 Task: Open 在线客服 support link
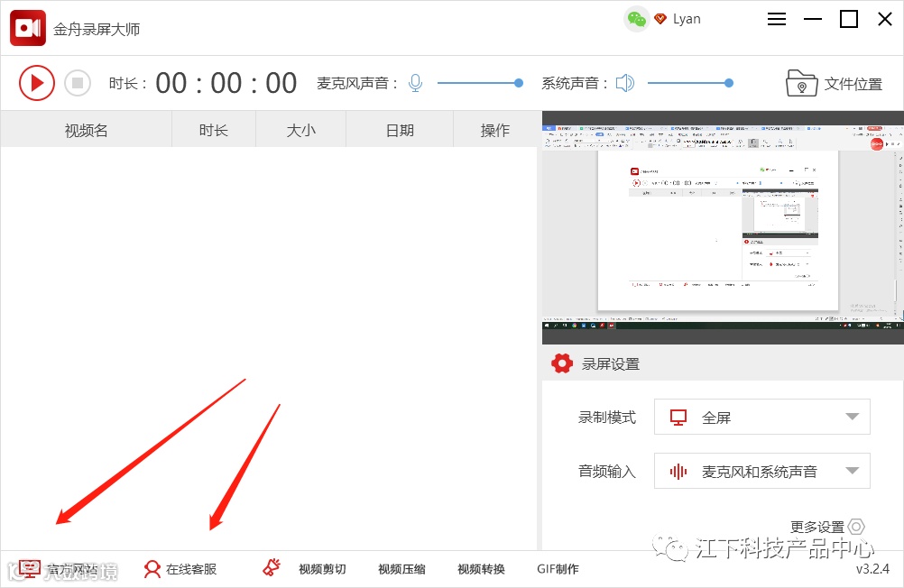coord(191,570)
